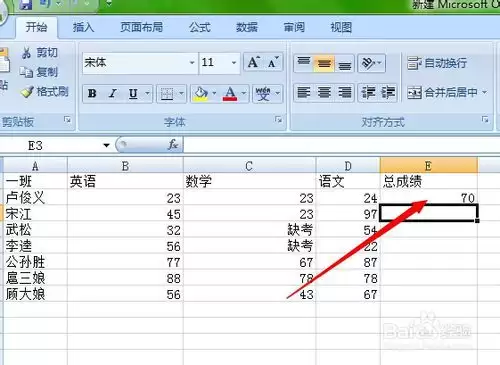Click Merge and Center (合并后居中)
This screenshot has height=365, width=500.
point(442,92)
